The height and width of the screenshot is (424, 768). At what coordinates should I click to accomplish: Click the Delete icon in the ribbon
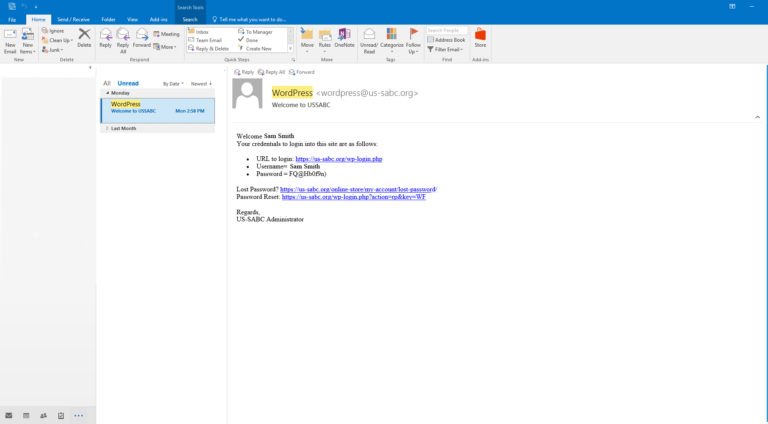(84, 37)
